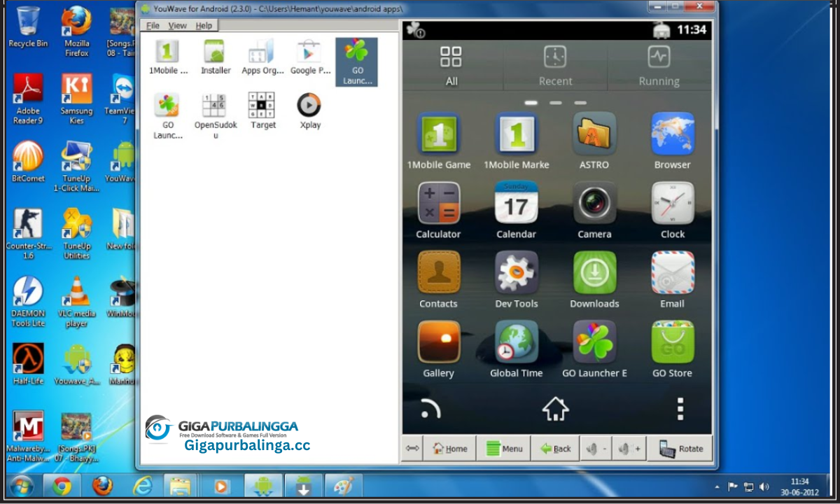Image resolution: width=840 pixels, height=504 pixels.
Task: Toggle the panel resize arrow button
Action: (x=412, y=449)
